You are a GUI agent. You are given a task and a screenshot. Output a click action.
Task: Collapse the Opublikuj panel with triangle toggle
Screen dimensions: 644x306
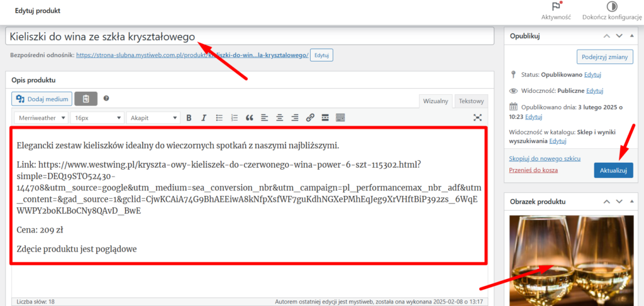point(633,36)
